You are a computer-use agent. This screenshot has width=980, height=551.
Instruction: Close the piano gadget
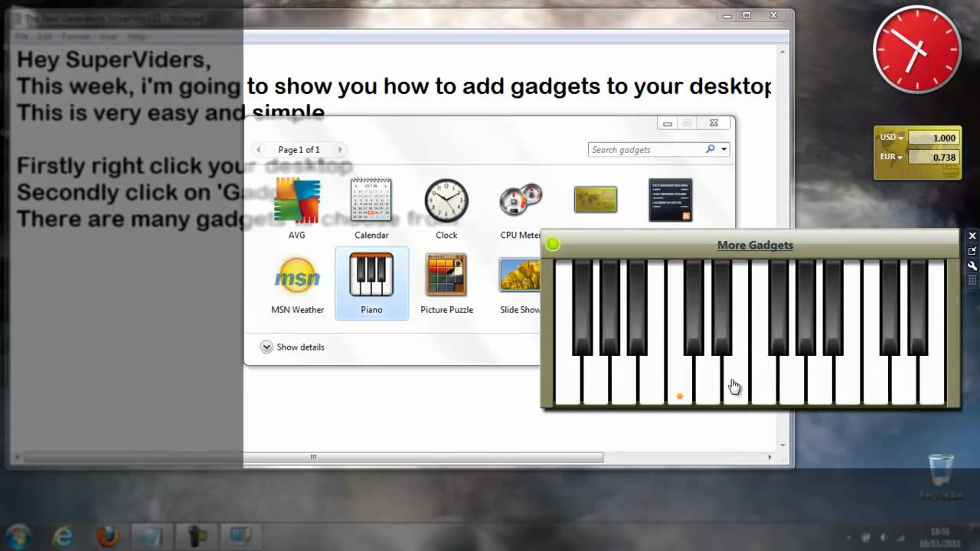972,236
